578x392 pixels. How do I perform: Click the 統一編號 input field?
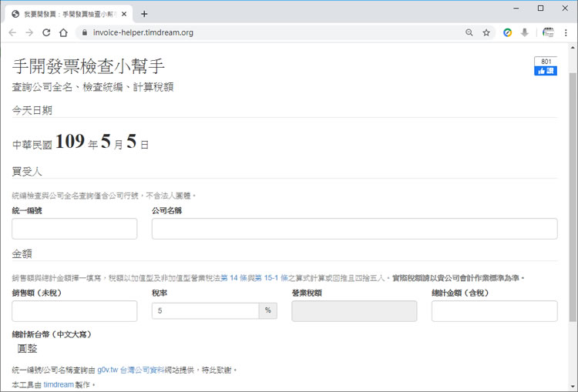pos(75,229)
